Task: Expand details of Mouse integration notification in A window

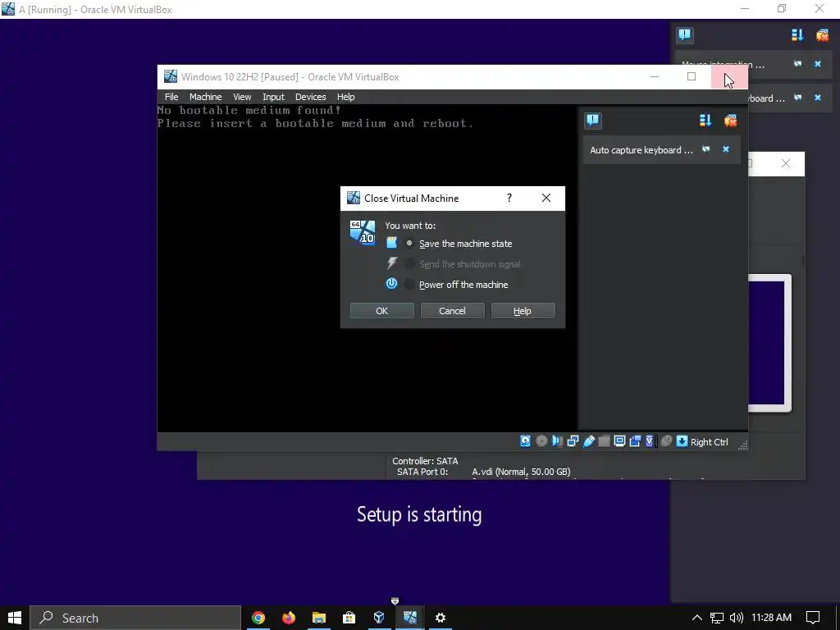Action: point(797,64)
